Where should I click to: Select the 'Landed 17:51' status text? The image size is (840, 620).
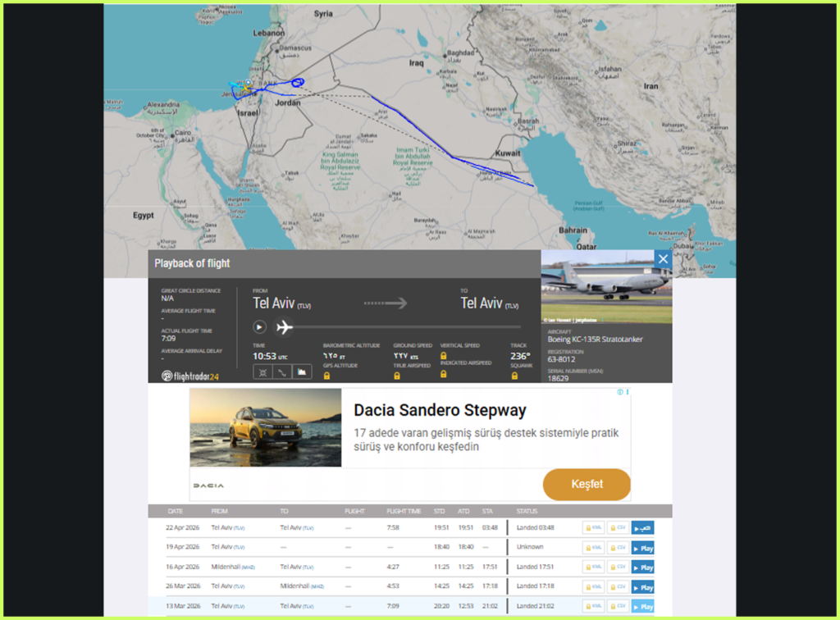click(535, 567)
